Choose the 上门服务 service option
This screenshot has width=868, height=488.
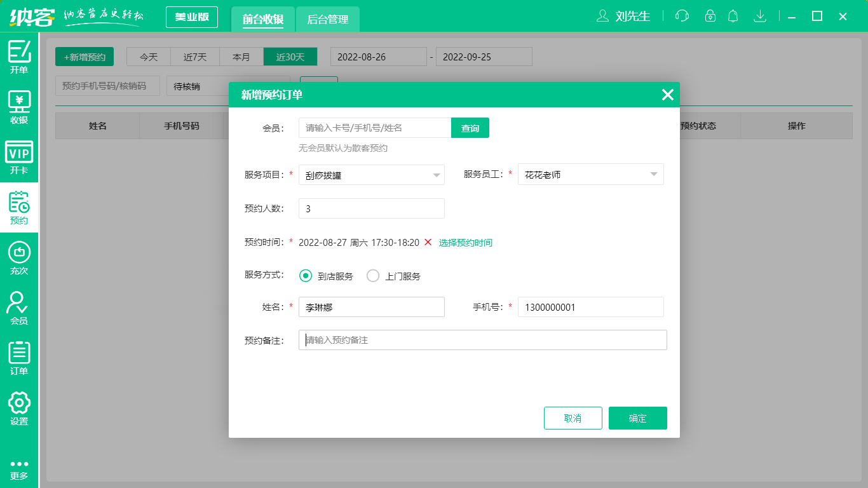[372, 276]
